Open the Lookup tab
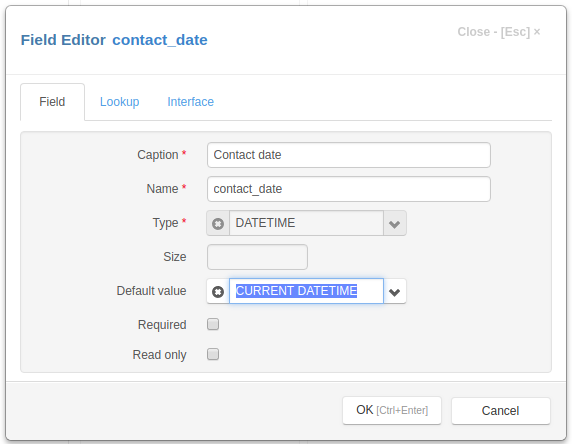The height and width of the screenshot is (444, 572). [x=120, y=102]
